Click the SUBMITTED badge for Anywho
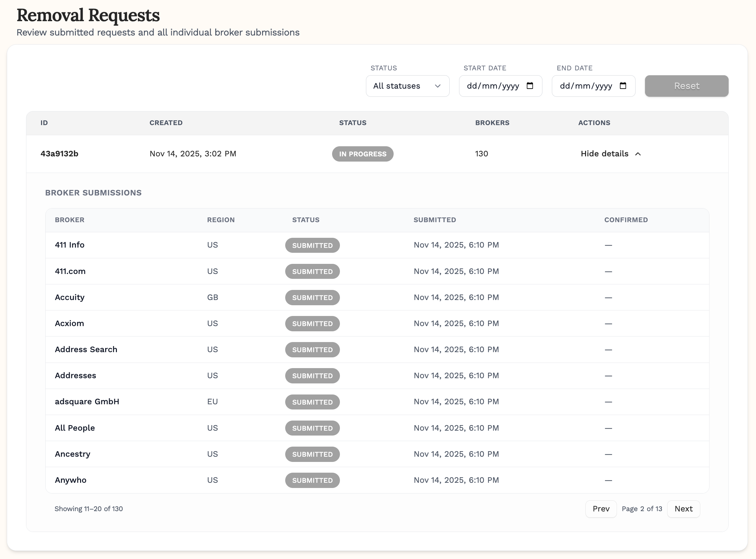Image resolution: width=756 pixels, height=559 pixels. click(x=312, y=480)
